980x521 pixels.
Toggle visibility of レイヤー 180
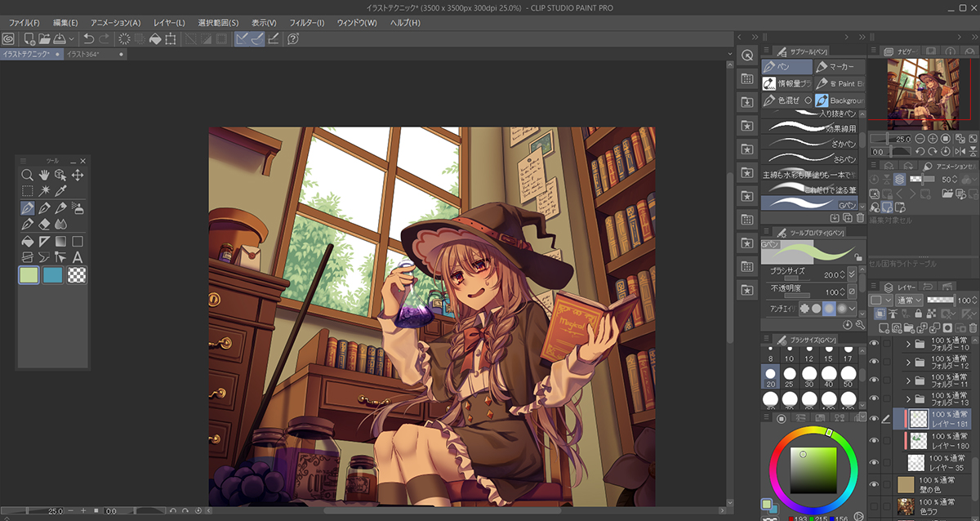pyautogui.click(x=874, y=441)
